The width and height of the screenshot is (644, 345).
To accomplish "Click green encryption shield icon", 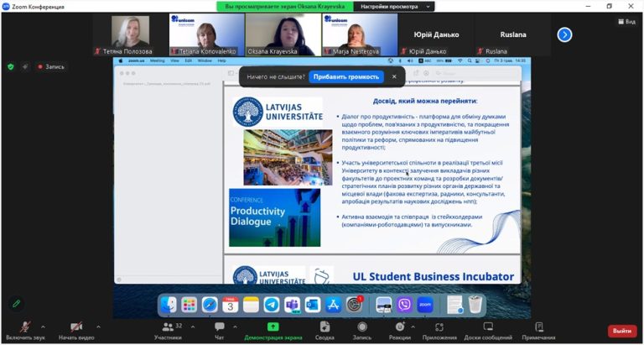I will pos(11,66).
